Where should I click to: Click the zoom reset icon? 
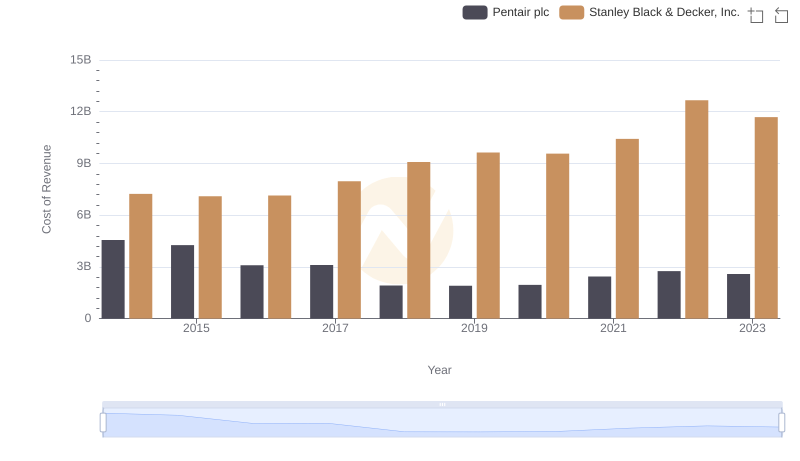(x=781, y=15)
